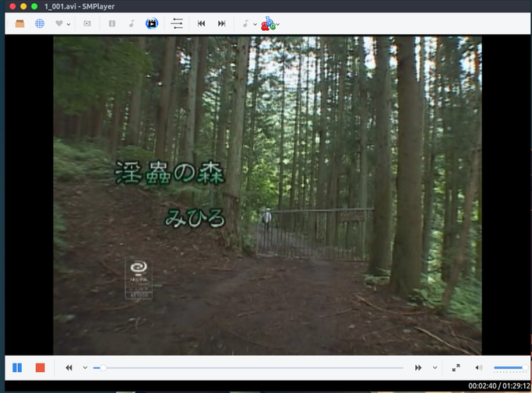Click the video display area

267,195
